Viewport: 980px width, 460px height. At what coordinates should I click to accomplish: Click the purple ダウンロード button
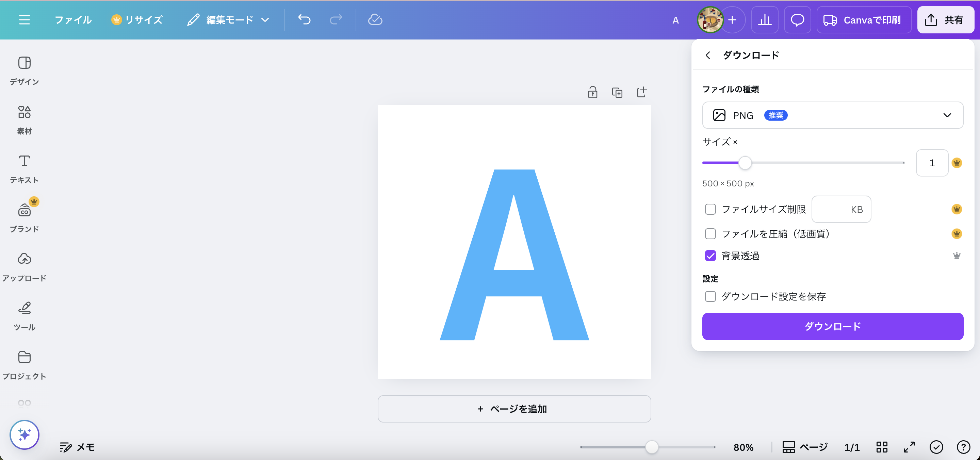coord(832,326)
